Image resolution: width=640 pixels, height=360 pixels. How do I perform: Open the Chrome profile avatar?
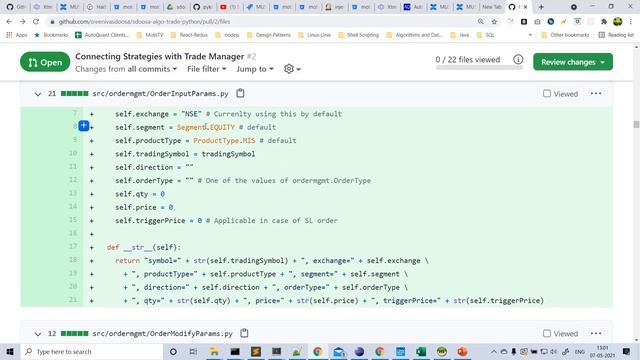tap(618, 22)
